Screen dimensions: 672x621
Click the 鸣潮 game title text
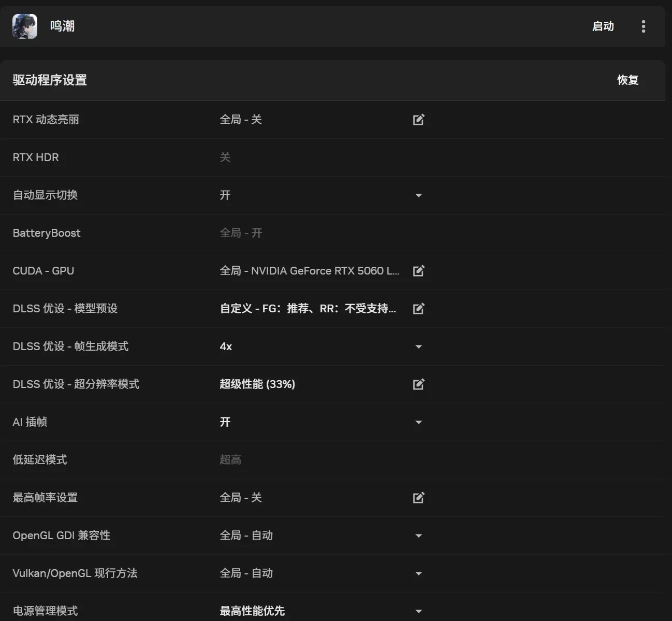[x=62, y=26]
